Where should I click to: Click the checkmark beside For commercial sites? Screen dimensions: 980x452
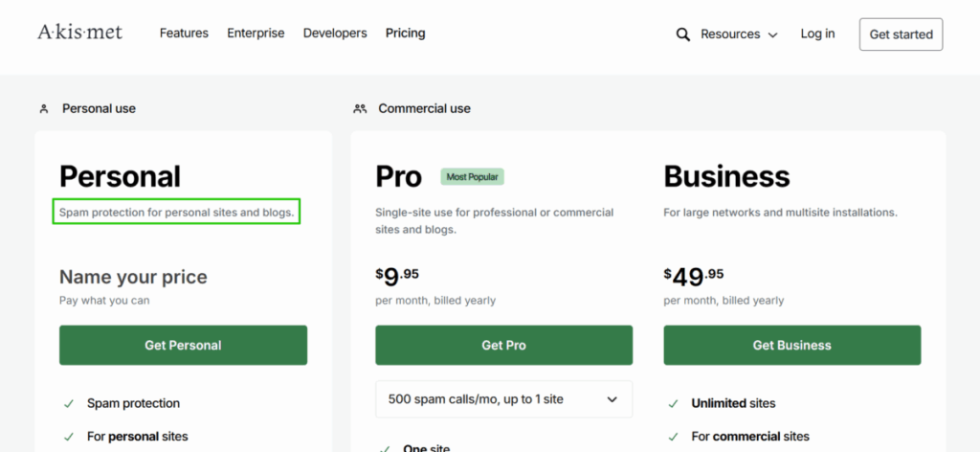tap(673, 437)
